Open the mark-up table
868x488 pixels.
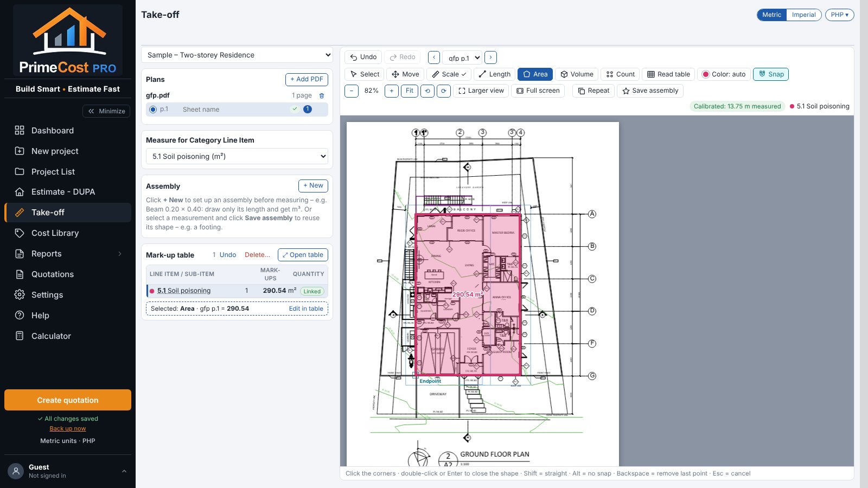(x=303, y=255)
